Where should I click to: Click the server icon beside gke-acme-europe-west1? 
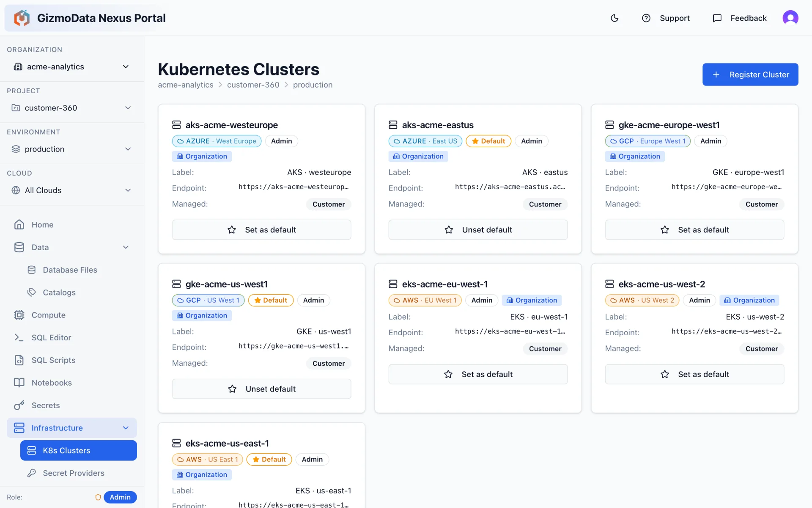[609, 125]
